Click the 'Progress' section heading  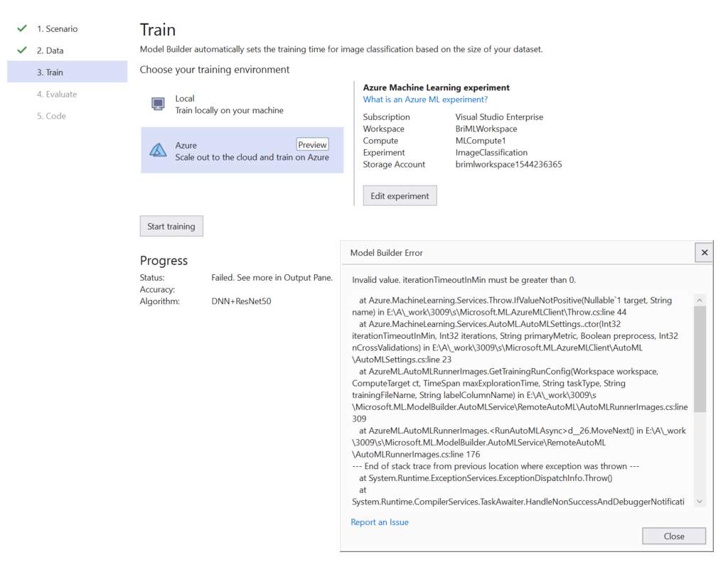[x=164, y=261]
